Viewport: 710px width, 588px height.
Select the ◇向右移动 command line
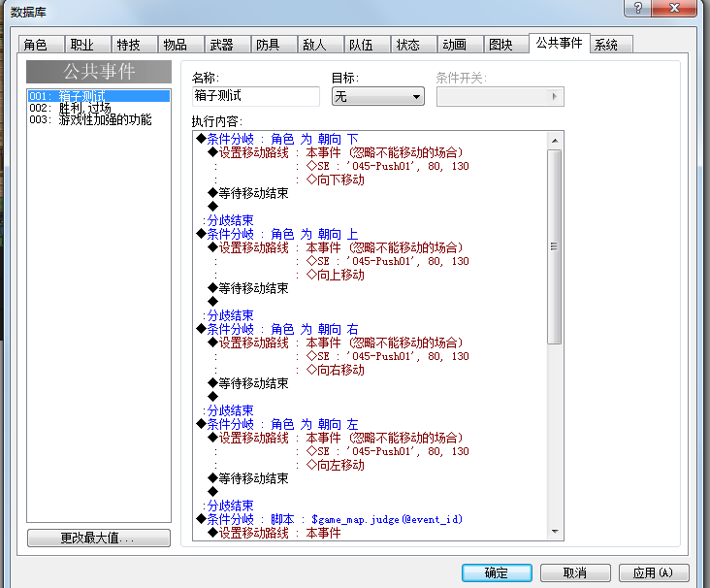tap(335, 370)
